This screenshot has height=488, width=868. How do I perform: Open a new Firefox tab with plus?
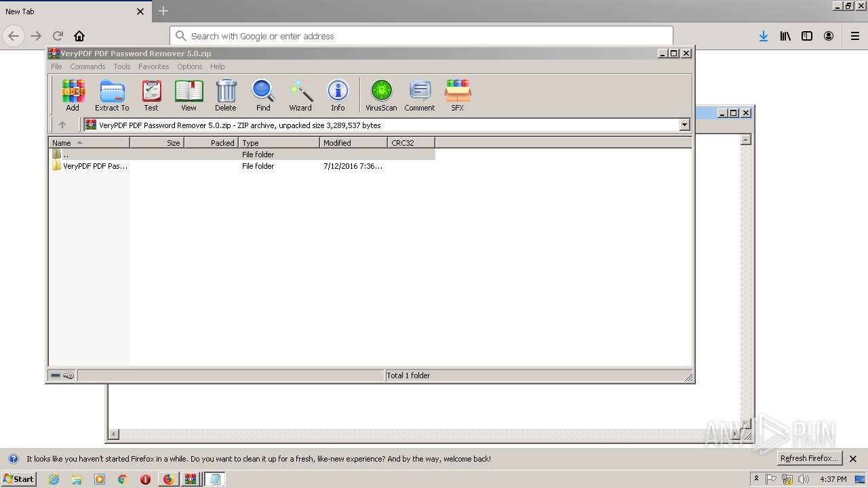click(163, 11)
